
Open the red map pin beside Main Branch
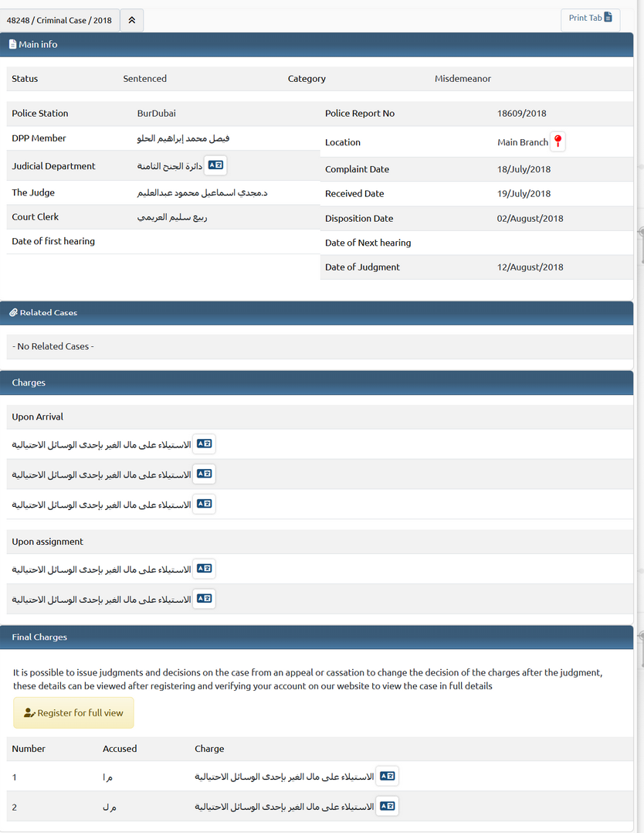pos(558,141)
